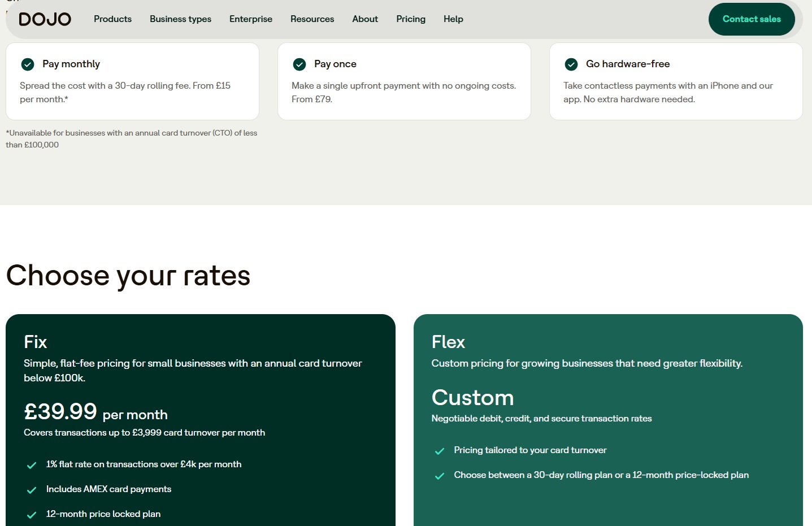The height and width of the screenshot is (526, 812).
Task: Select the Go hardware-free option
Action: pos(676,81)
